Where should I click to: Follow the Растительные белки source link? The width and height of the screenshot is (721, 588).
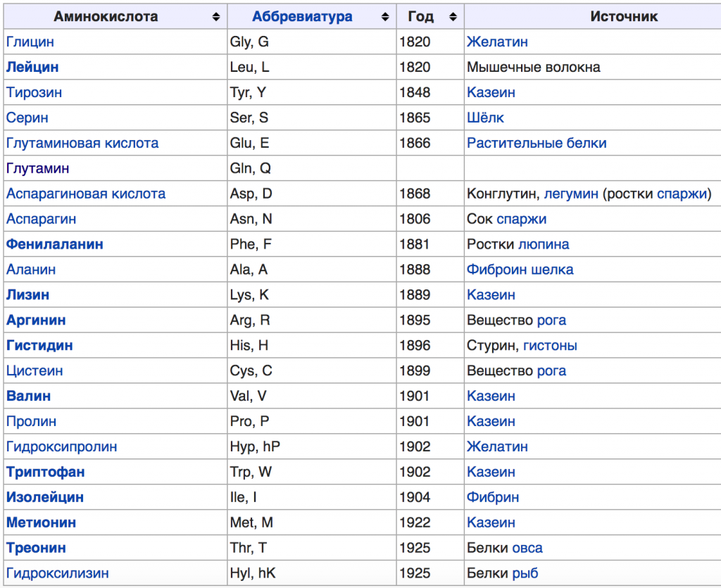pos(537,143)
